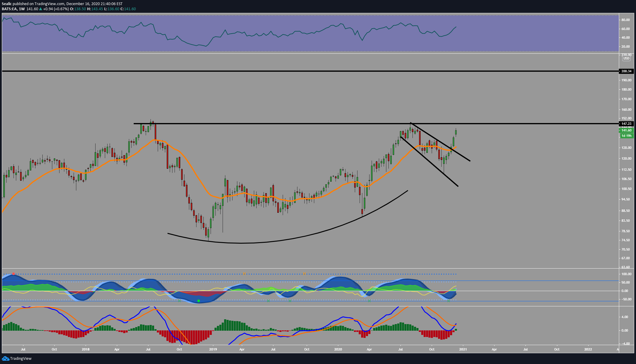Click the 'Sealic' author name
This screenshot has height=364, width=636.
pos(7,4)
